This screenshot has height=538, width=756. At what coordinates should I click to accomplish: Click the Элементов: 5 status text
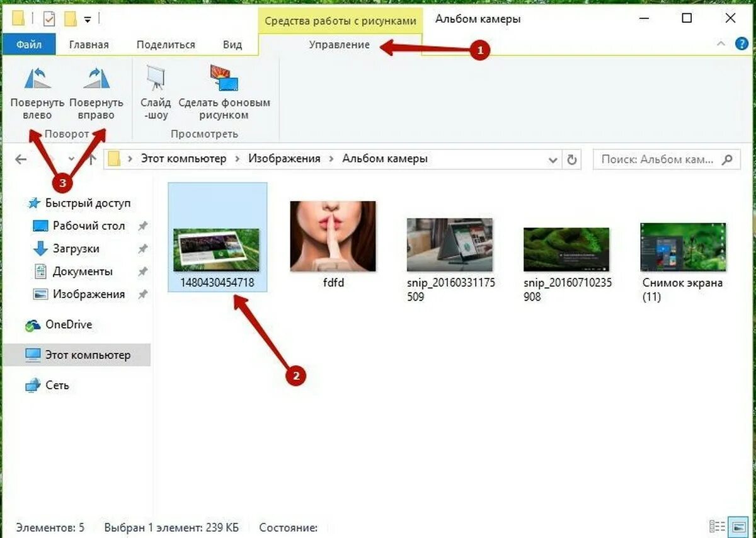pyautogui.click(x=50, y=527)
